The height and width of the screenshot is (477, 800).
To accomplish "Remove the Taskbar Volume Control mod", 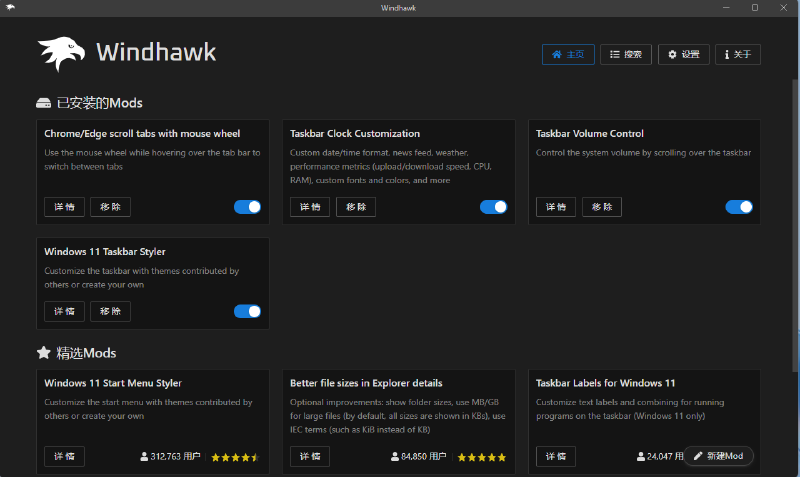I will tap(601, 207).
